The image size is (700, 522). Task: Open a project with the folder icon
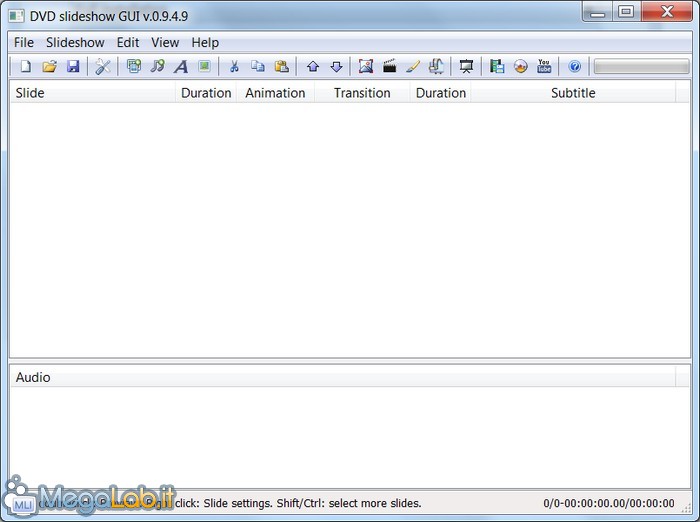pyautogui.click(x=50, y=67)
